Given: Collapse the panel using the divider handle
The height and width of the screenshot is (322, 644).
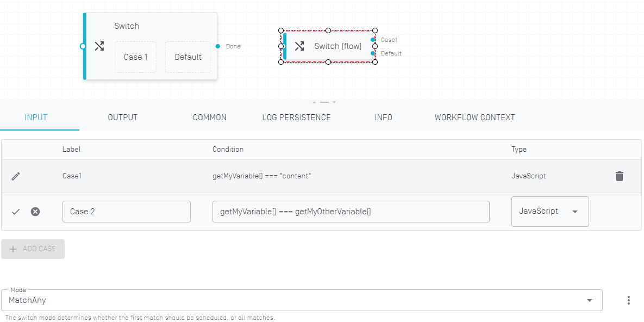Looking at the screenshot, I should (x=324, y=102).
